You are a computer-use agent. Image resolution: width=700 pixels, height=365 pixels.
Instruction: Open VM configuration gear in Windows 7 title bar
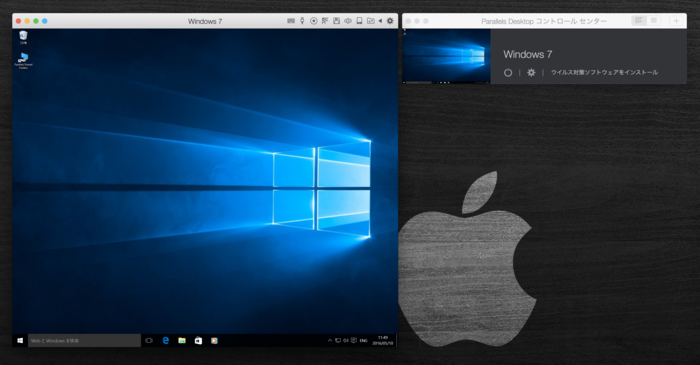[x=390, y=21]
